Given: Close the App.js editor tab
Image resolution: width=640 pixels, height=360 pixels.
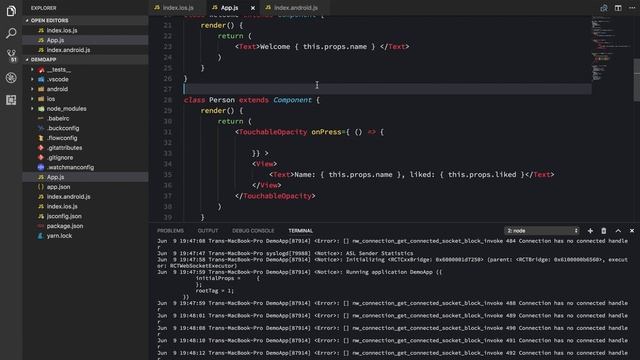Looking at the screenshot, I should pyautogui.click(x=253, y=8).
